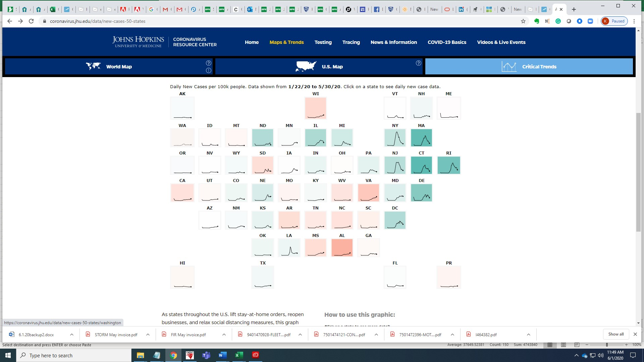Viewport: 644px width, 362px height.
Task: Click the Home navigation link
Action: 252,42
